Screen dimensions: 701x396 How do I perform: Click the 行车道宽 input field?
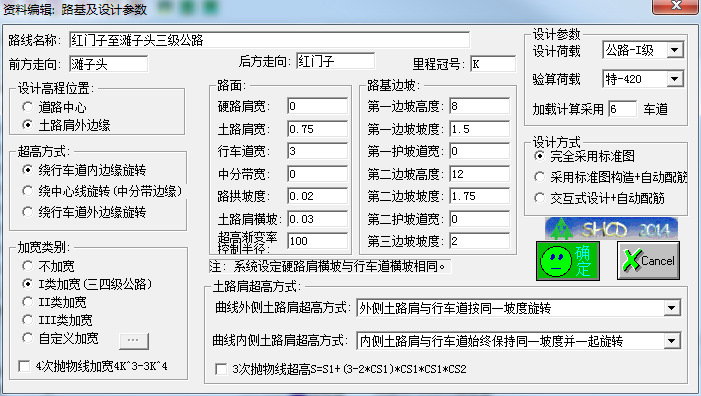[x=317, y=151]
